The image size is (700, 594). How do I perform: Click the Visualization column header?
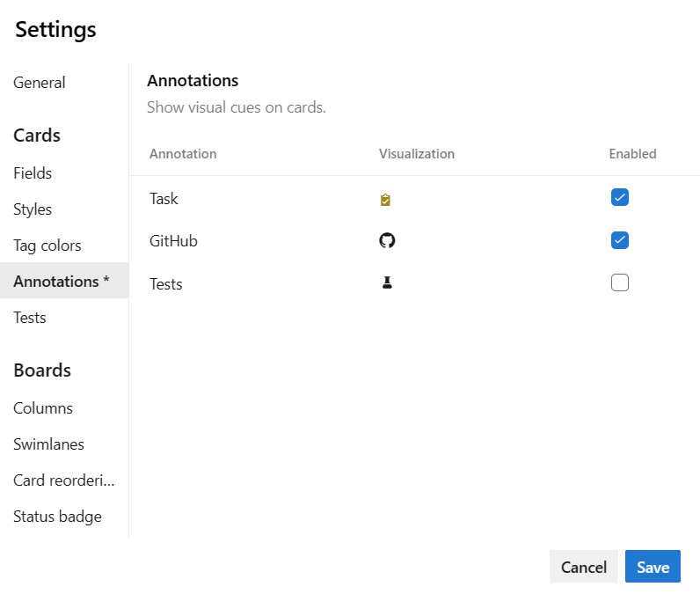pos(417,154)
